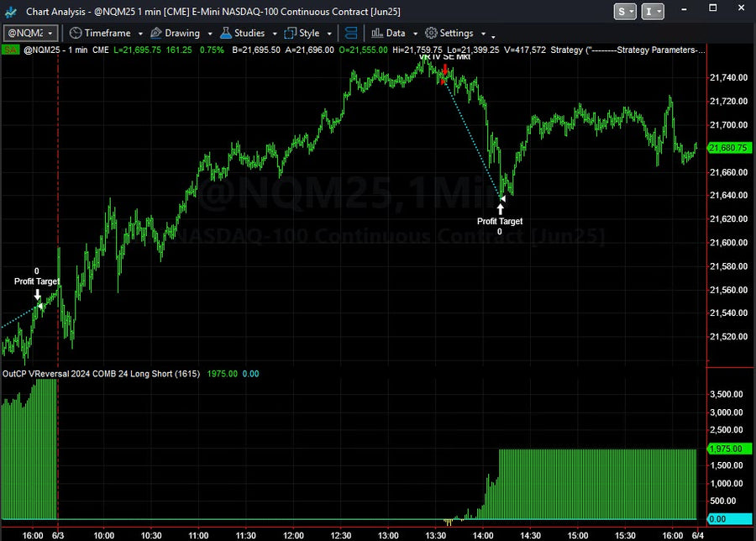Click the 6/4 date label on time axis
The image size is (756, 541).
pos(698,535)
